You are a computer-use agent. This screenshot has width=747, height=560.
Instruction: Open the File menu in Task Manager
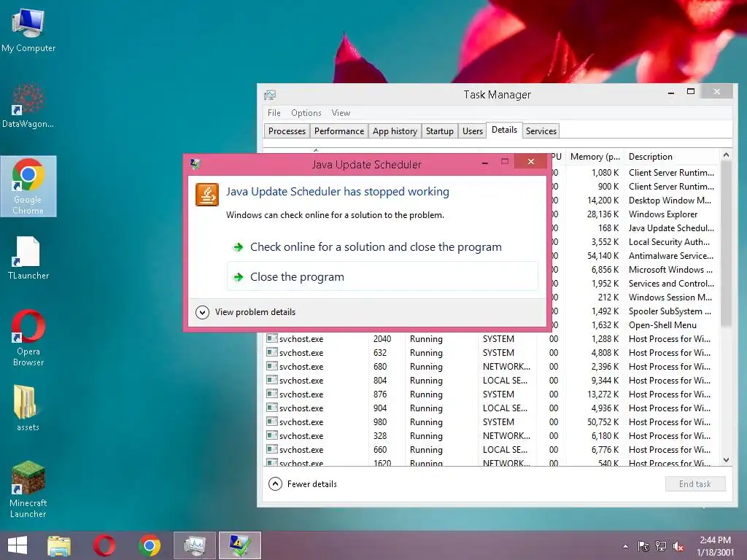point(274,113)
